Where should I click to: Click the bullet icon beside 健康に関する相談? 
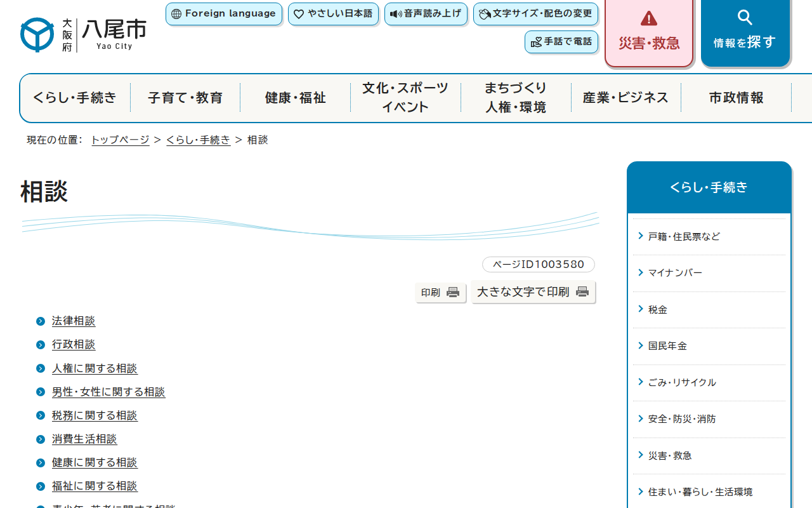tap(41, 463)
